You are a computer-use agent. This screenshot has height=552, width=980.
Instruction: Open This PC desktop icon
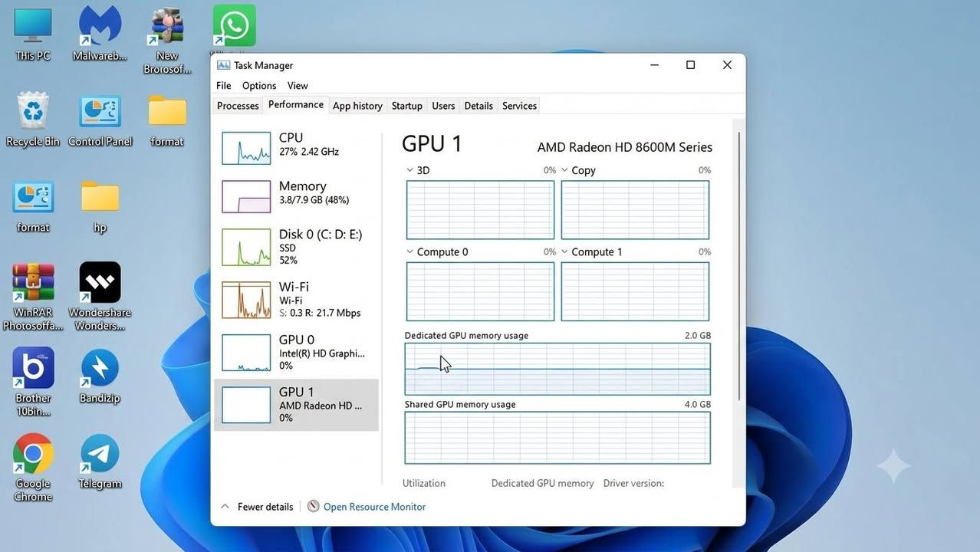click(33, 34)
